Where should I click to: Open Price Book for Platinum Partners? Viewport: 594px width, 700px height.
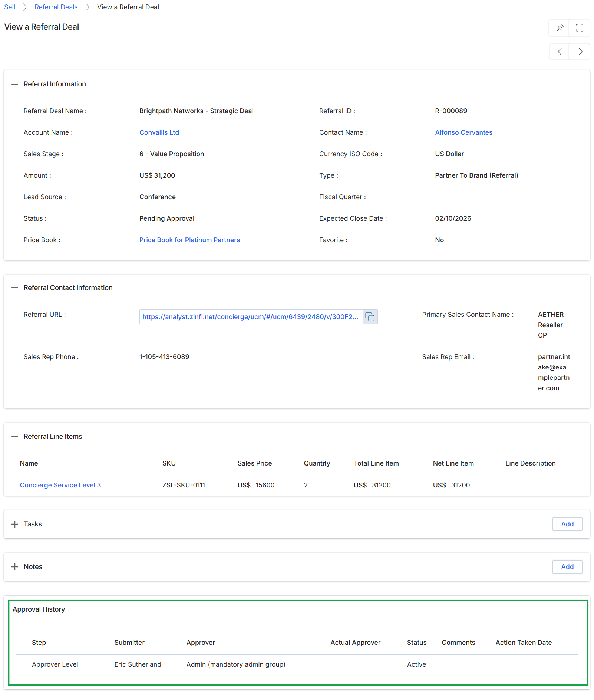click(189, 240)
